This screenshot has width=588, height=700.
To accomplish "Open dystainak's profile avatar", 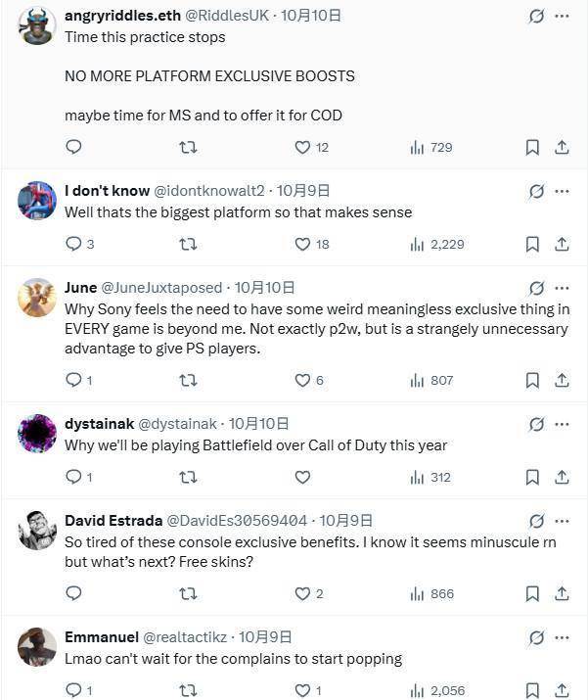I will (37, 433).
